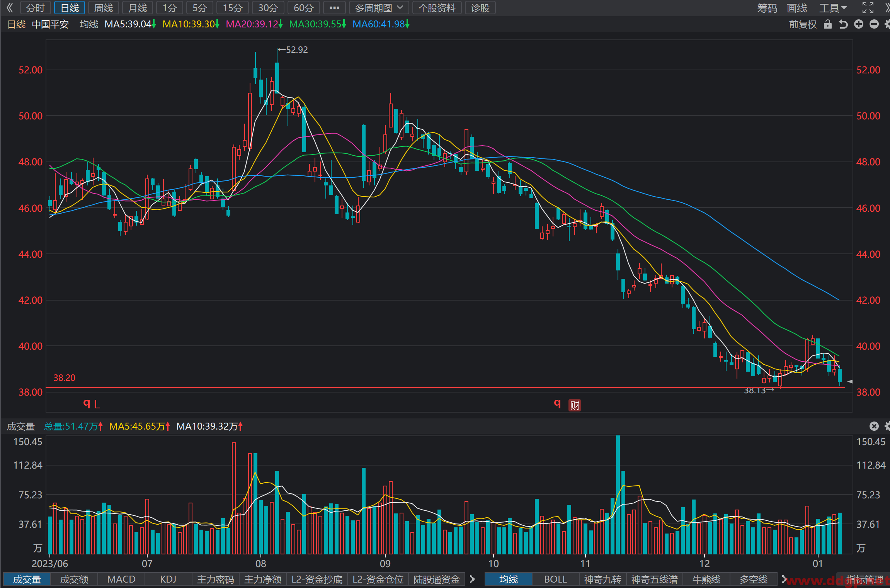
Task: Close the 成交量 volume panel
Action: coord(874,426)
